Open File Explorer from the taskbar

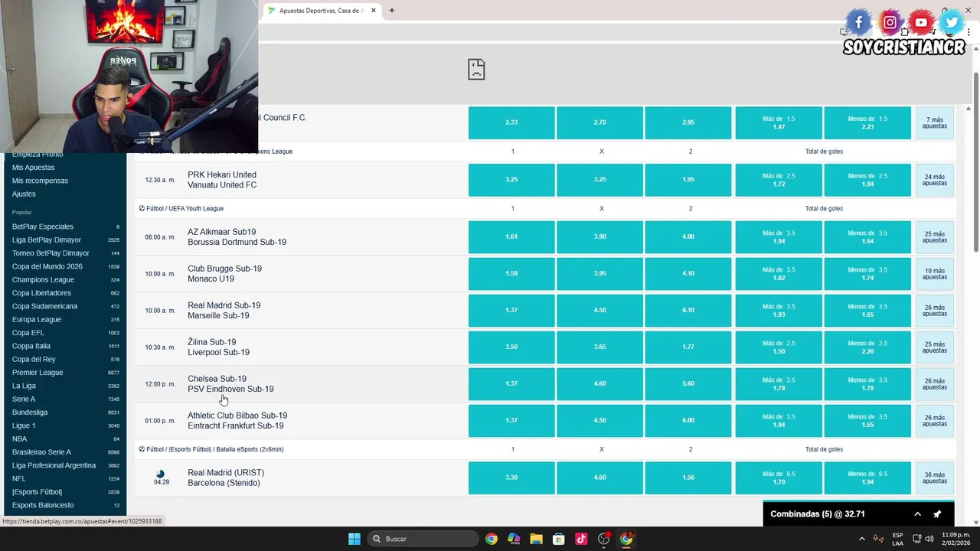(x=536, y=539)
